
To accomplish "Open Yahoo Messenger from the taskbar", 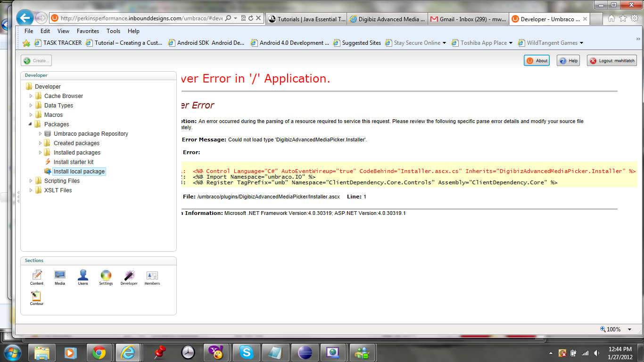I will tap(216, 352).
